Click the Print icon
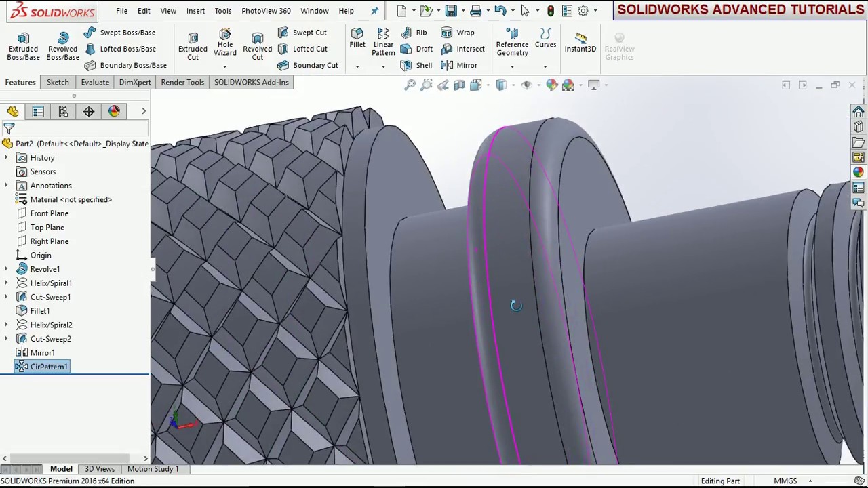The height and width of the screenshot is (488, 868). click(475, 11)
